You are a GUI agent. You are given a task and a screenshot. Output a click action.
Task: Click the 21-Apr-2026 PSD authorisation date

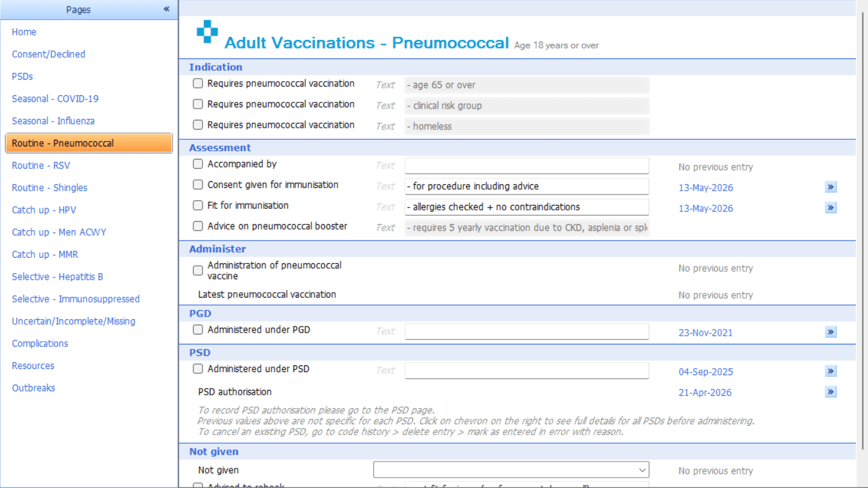(705, 393)
